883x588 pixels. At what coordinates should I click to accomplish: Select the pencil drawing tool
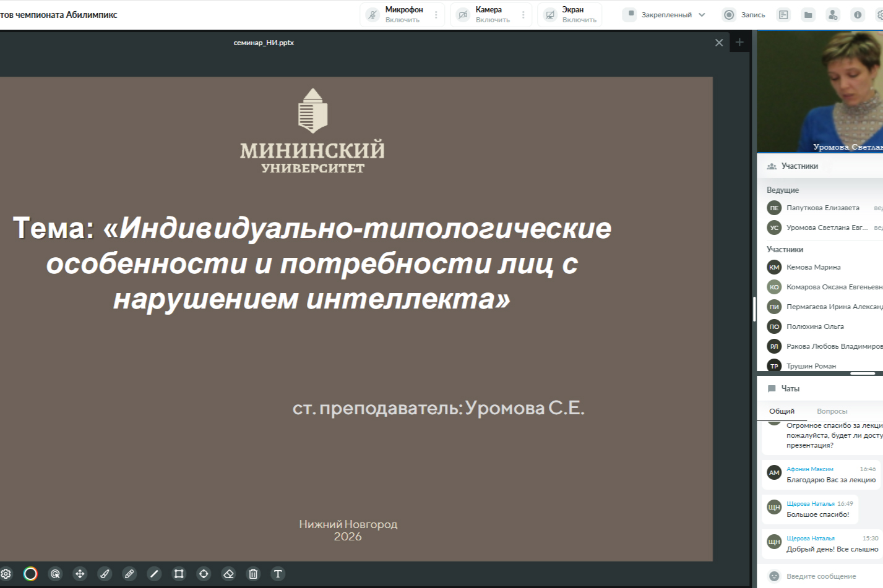[x=129, y=574]
